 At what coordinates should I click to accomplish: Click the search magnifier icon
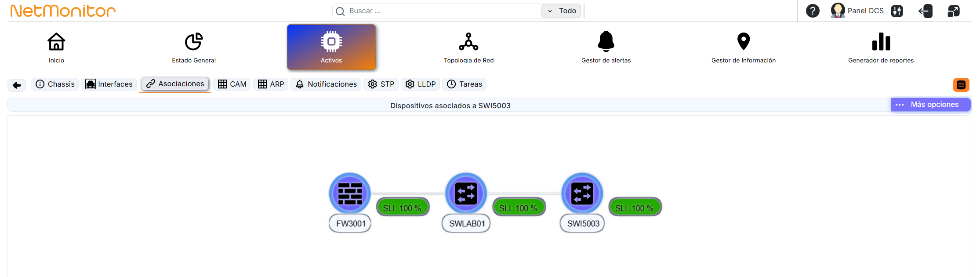[x=340, y=11]
